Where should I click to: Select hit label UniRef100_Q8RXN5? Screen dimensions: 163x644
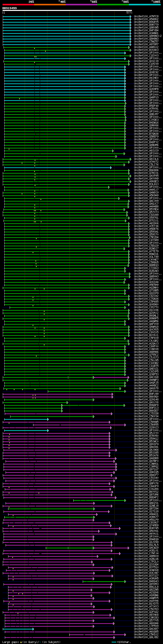point(146,27)
